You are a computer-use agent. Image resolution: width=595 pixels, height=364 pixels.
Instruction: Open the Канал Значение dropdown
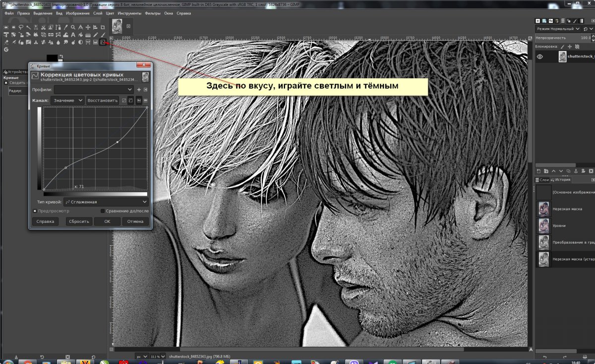pos(67,101)
